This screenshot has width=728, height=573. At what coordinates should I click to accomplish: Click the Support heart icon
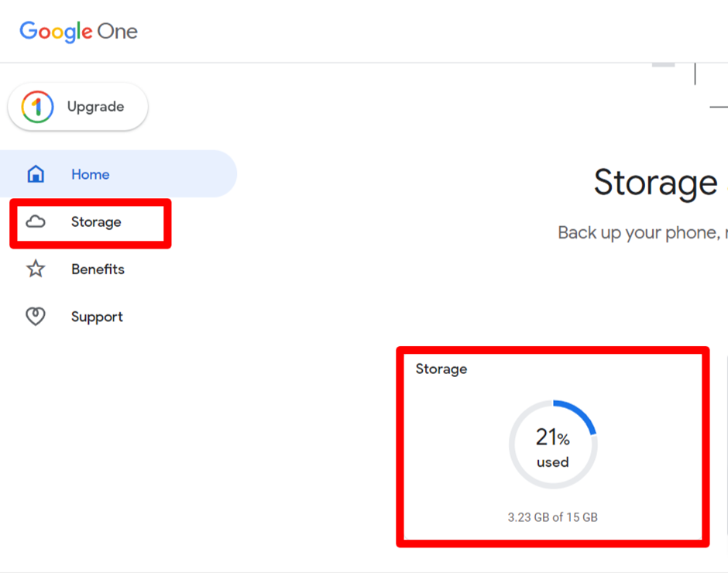[36, 317]
